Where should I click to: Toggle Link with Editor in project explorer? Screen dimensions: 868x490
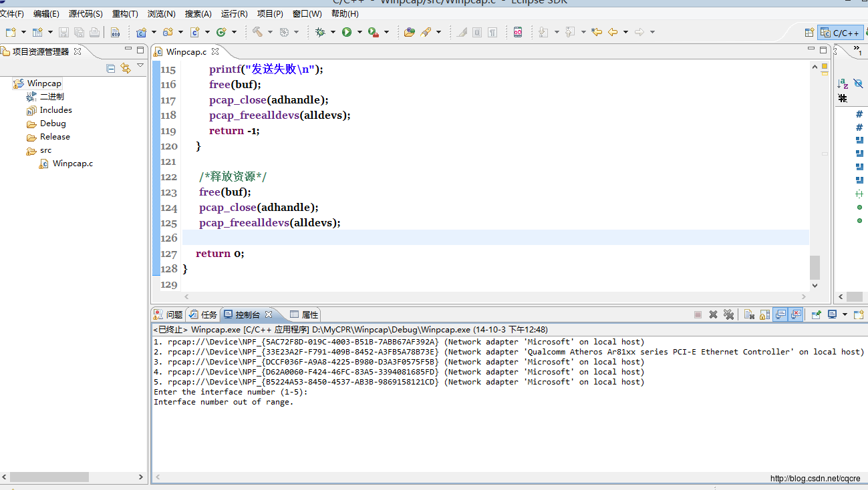125,68
